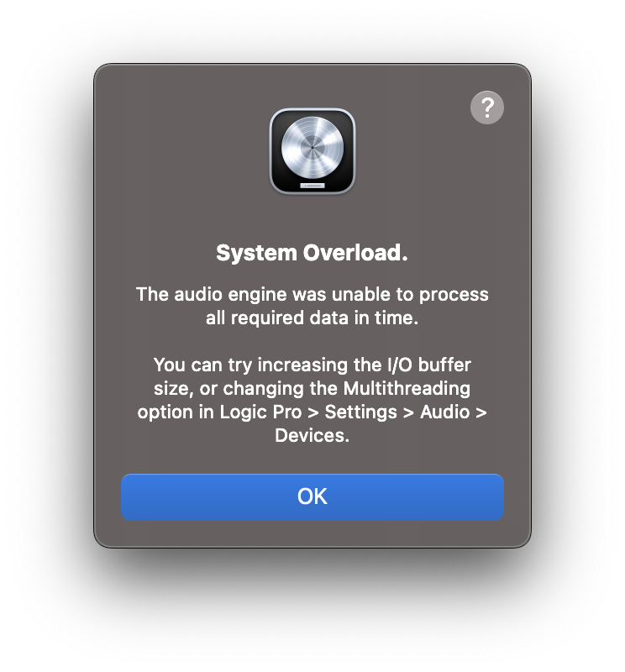
Task: Click the word "Multithreading" in the message
Action: click(x=407, y=388)
